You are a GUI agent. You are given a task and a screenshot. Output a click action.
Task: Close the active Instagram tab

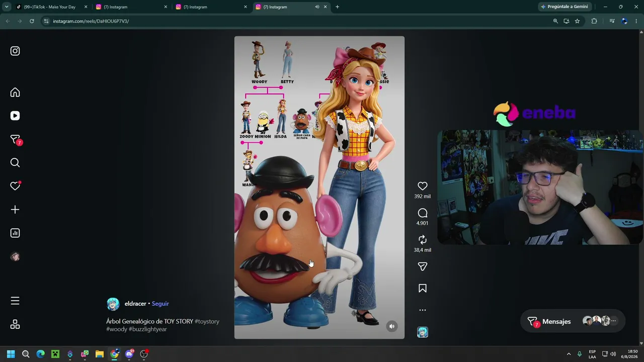coord(325,7)
